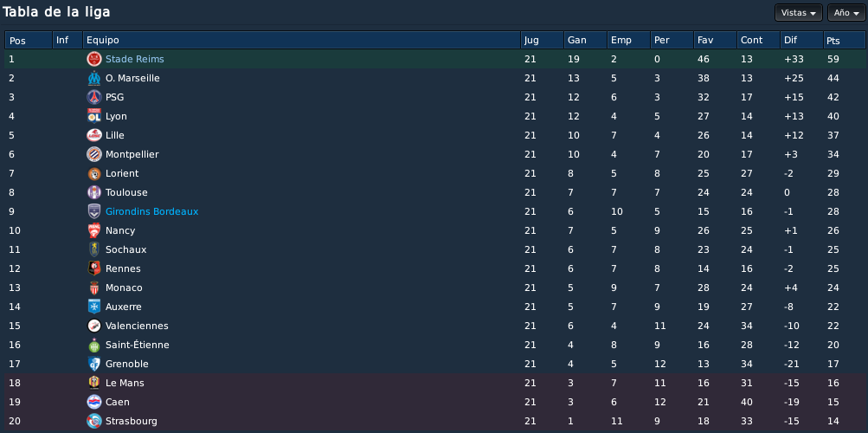Sort table by Pts column header
868x433 pixels.
point(844,41)
